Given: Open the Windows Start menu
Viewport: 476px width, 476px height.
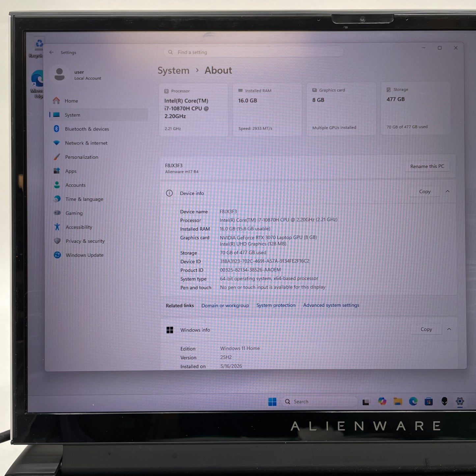Looking at the screenshot, I should coord(272,402).
